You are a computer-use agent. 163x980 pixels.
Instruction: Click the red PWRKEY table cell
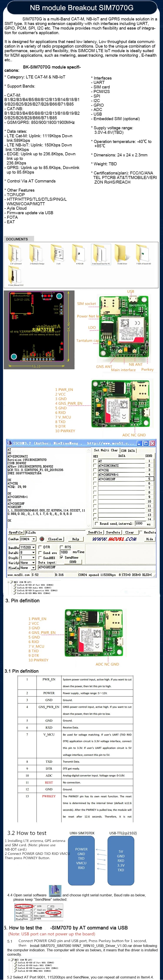[x=49, y=796]
